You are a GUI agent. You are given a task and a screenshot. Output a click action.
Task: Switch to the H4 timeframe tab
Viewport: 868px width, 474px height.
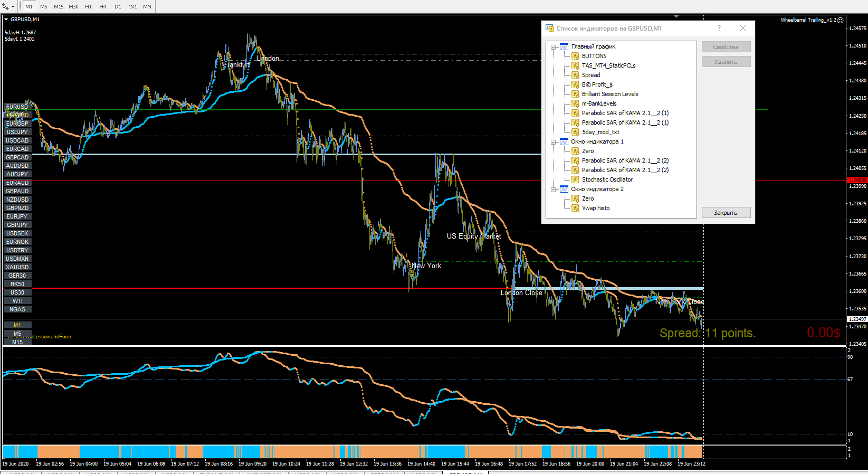(103, 6)
